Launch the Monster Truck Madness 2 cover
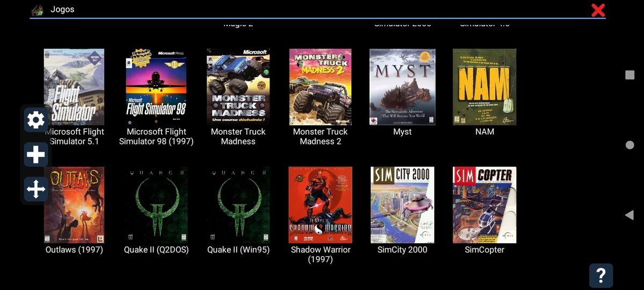This screenshot has width=644, height=290. tap(320, 87)
